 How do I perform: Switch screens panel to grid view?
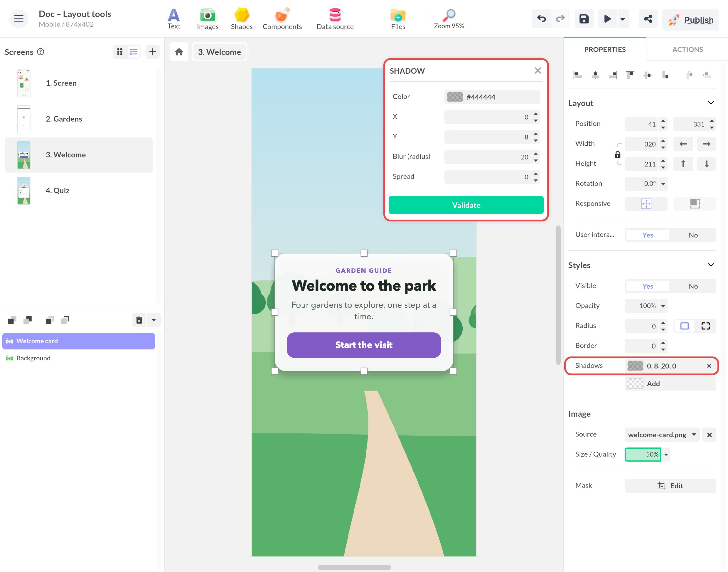coord(120,52)
